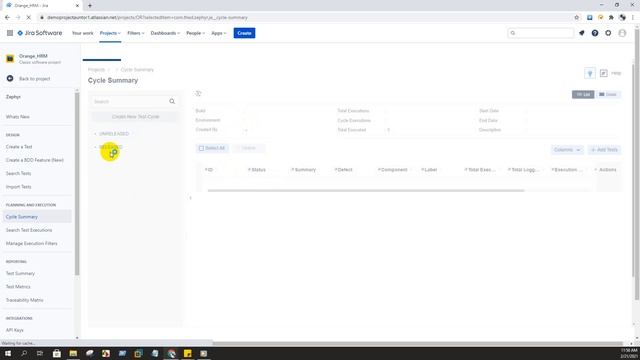
Task: Click Create New Test Cycle button
Action: pyautogui.click(x=136, y=117)
